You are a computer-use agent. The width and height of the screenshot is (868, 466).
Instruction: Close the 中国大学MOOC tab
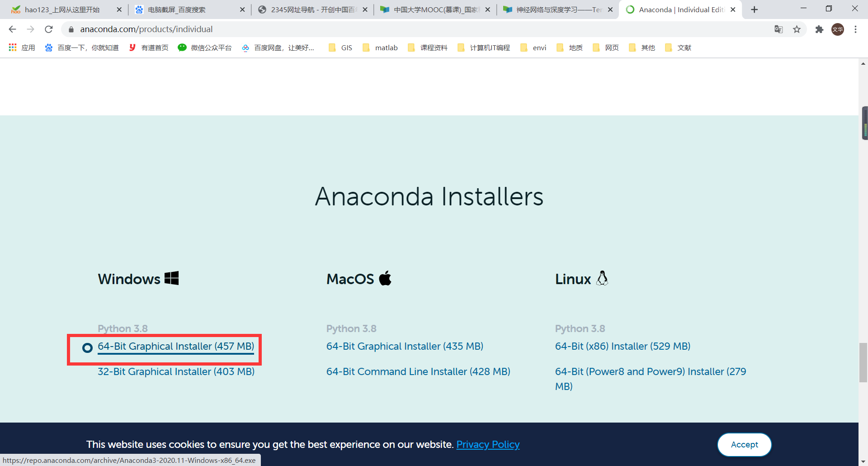coord(488,10)
